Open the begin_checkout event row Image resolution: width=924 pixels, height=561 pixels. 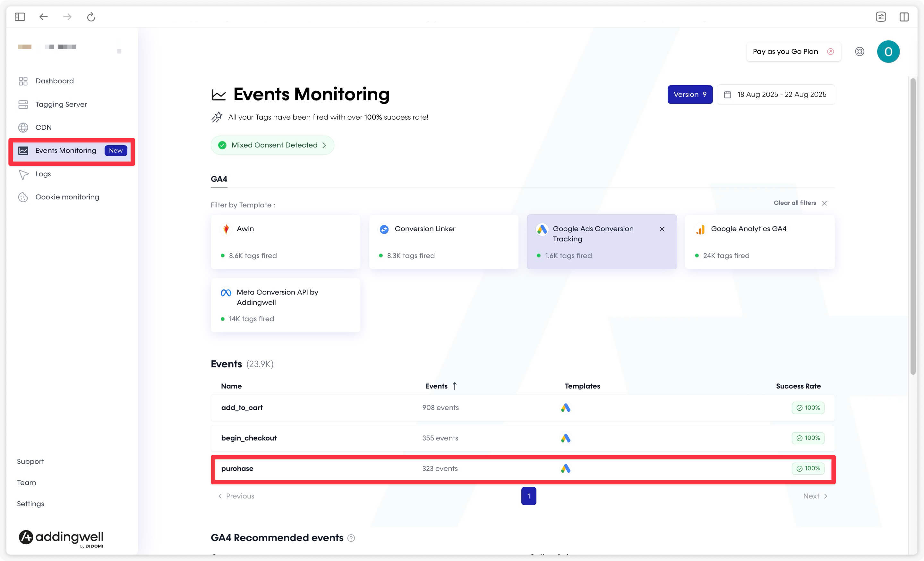[x=523, y=438]
